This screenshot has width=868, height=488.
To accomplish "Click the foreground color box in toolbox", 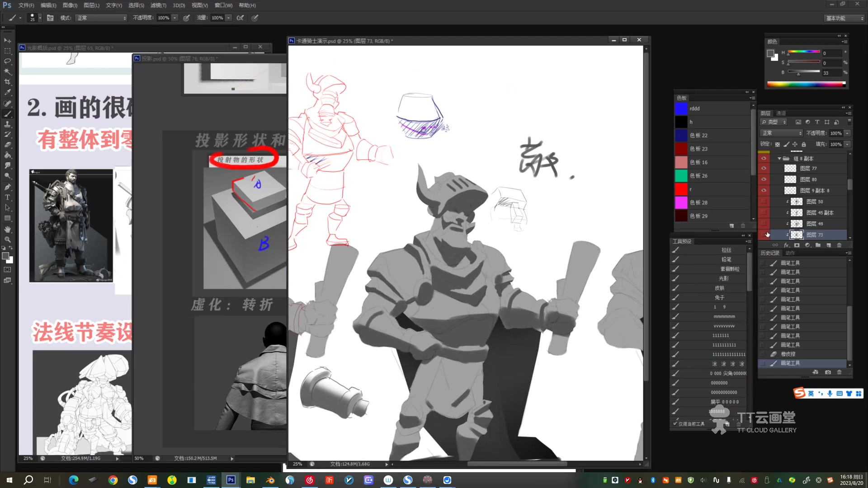I will point(5,256).
